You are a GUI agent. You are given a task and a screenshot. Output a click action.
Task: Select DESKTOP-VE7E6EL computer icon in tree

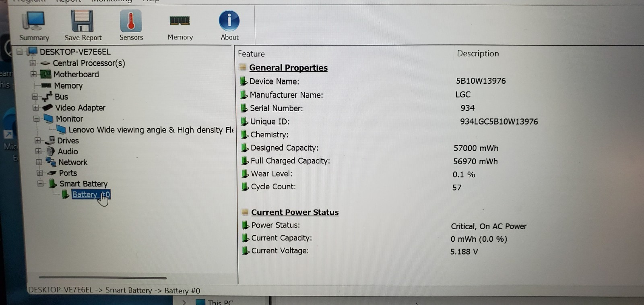click(x=32, y=52)
